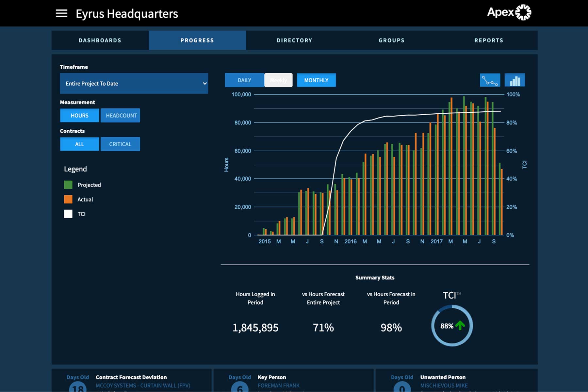588x392 pixels.
Task: Click the Days Old badge showing 18
Action: pos(78,388)
